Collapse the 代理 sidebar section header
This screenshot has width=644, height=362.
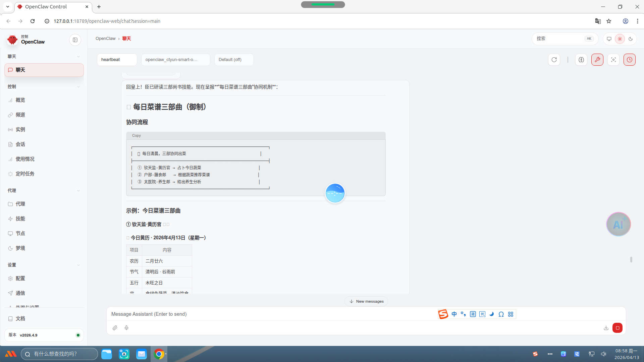pos(44,190)
